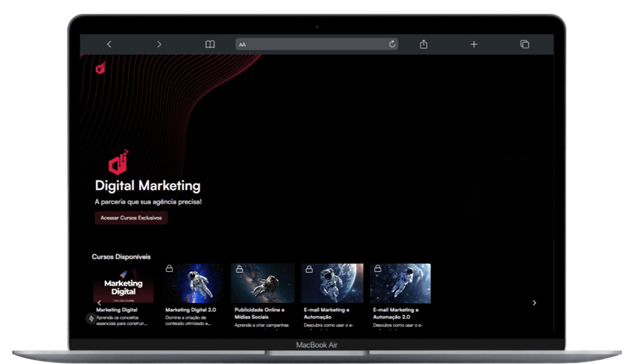Open the Marketing Digital course title link

117,310
